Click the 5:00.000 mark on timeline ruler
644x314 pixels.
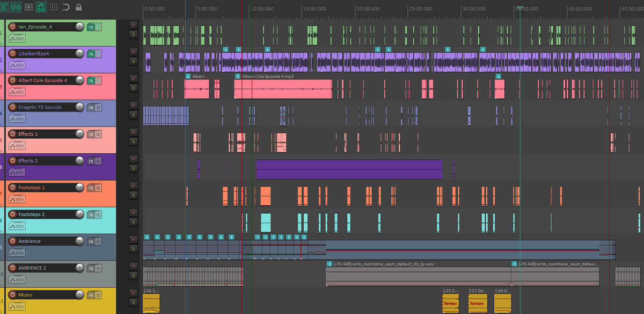[x=207, y=9]
